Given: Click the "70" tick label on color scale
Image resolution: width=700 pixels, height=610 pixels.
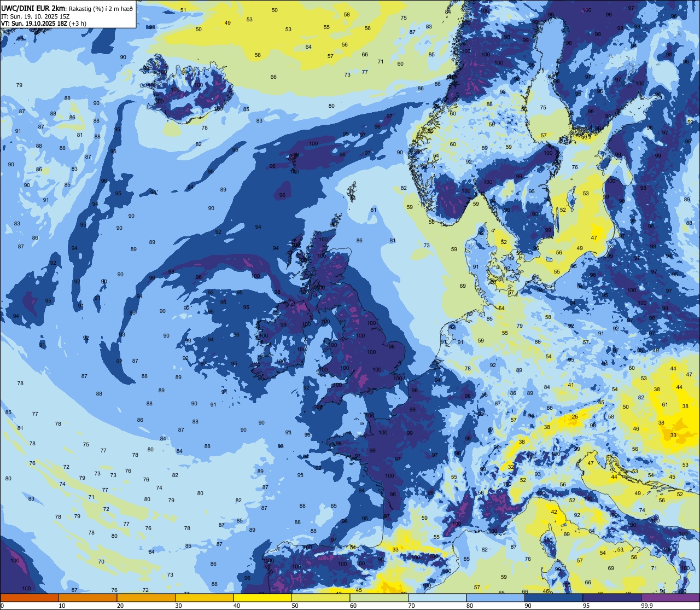Looking at the screenshot, I should point(411,606).
